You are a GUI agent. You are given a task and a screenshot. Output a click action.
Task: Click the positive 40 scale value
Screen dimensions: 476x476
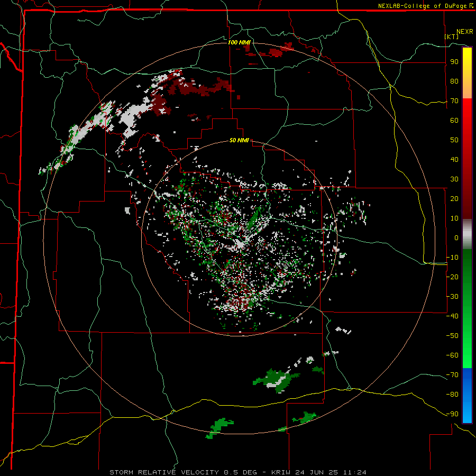(x=454, y=160)
